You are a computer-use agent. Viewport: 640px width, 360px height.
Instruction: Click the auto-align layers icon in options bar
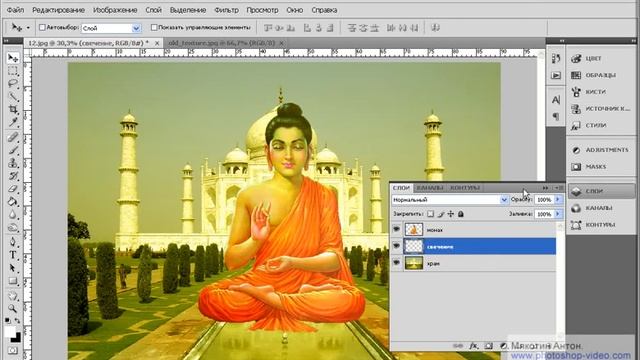tap(436, 28)
